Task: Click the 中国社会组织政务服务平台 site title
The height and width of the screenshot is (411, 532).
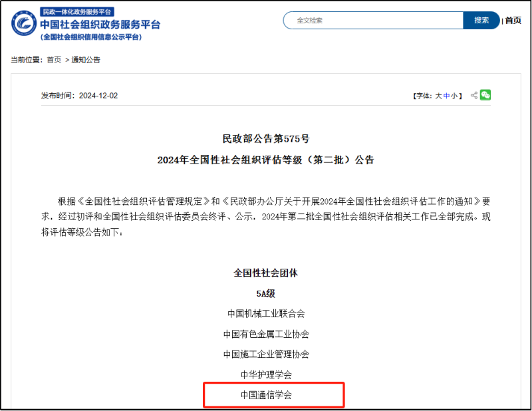Action: (100, 25)
